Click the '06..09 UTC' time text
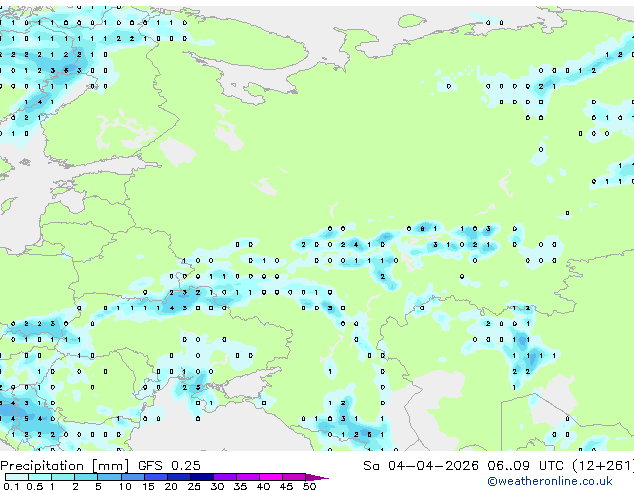 click(x=525, y=466)
